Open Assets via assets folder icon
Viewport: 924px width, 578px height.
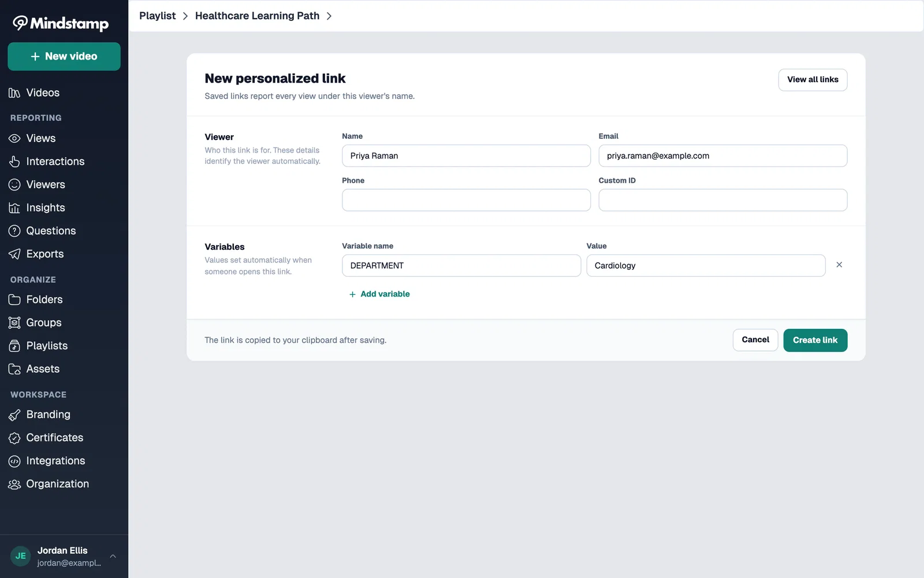14,369
